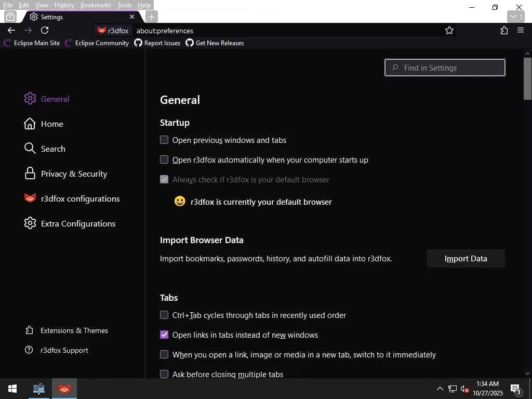Viewport: 532px width, 399px height.
Task: Open a new tab with the plus button
Action: coord(151,17)
